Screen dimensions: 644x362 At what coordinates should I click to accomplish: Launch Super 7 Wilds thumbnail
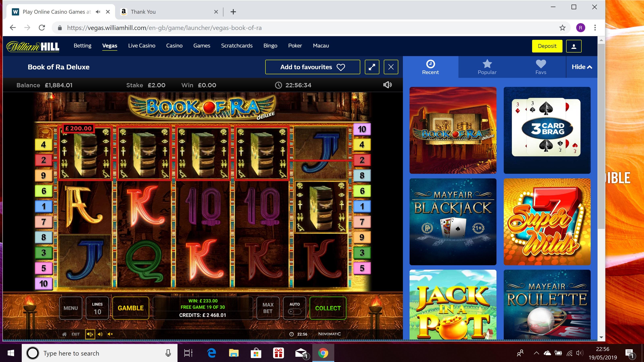pyautogui.click(x=547, y=222)
